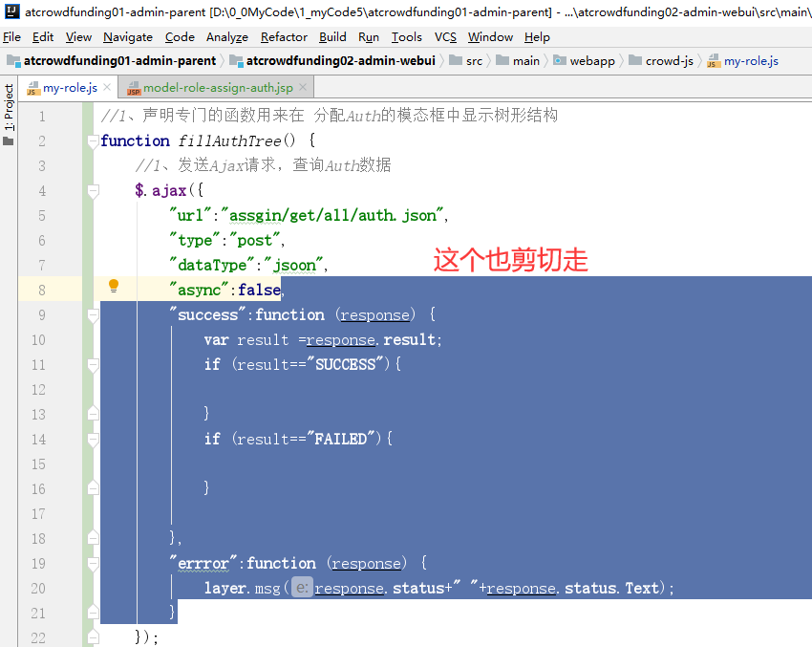Viewport: 812px width, 647px height.
Task: Collapse errror function fold on line 19
Action: coord(94,564)
